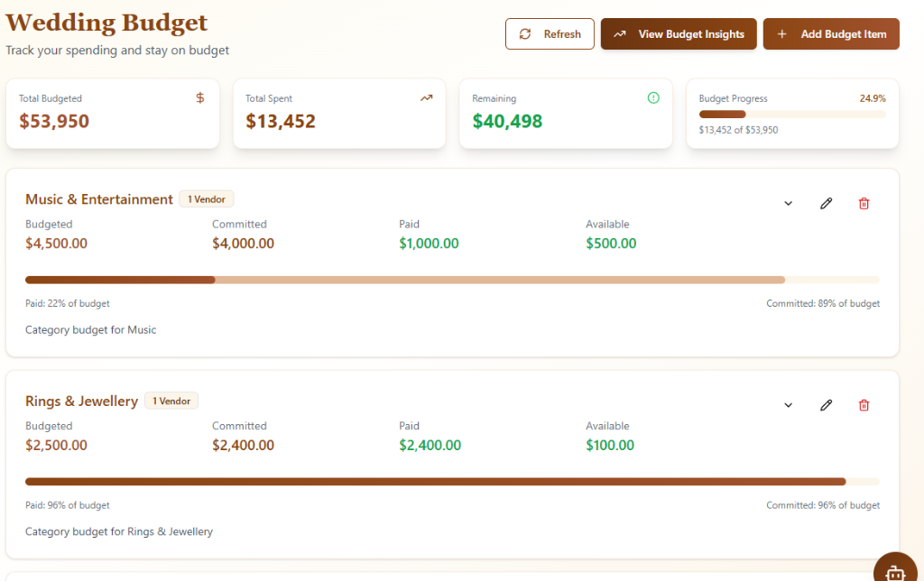Click the trend icon in View Budget Insights
924x581 pixels.
(619, 34)
